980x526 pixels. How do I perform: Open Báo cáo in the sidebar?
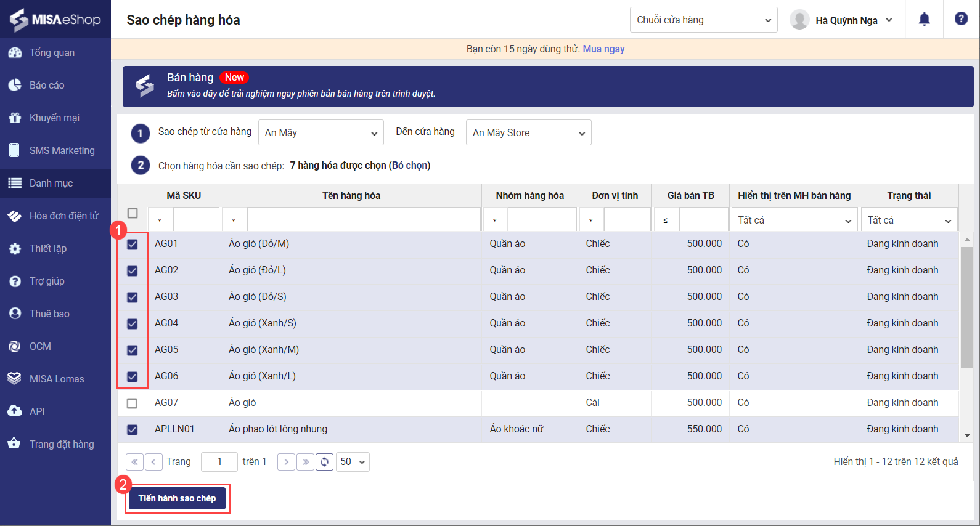(x=47, y=85)
